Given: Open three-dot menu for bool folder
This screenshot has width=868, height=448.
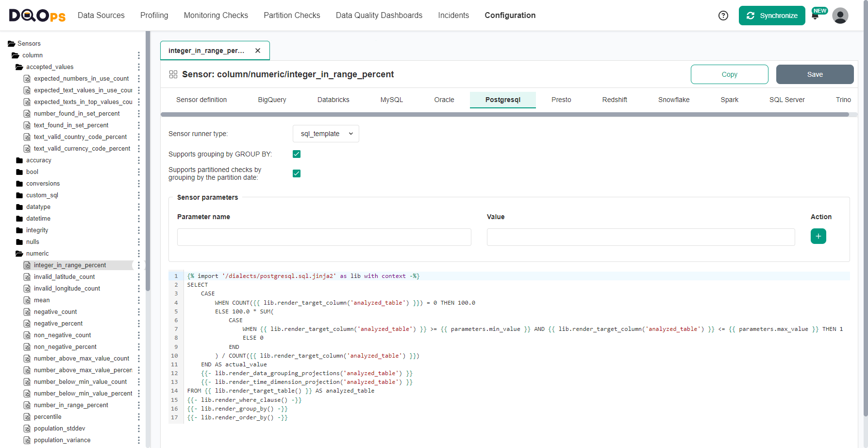Looking at the screenshot, I should point(139,172).
